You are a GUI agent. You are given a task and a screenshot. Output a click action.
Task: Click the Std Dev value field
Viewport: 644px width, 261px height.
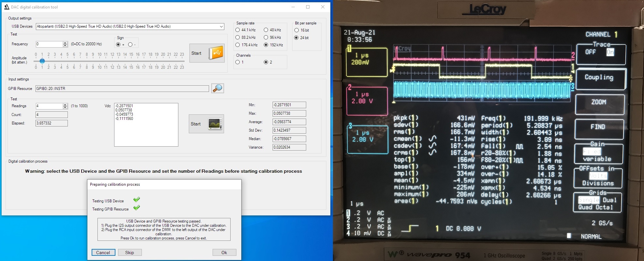pos(289,130)
